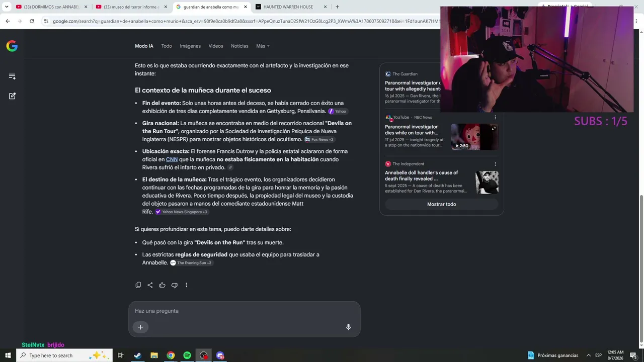Click the 'Mostrar todo' button
Viewport: 644px width, 362px height.
coord(442,204)
